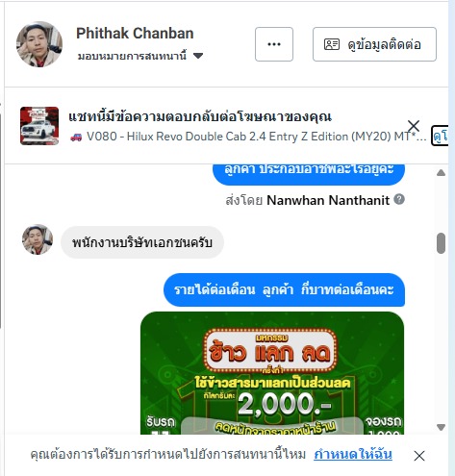Dismiss the ad reply banner
This screenshot has height=476, width=455.
(414, 126)
